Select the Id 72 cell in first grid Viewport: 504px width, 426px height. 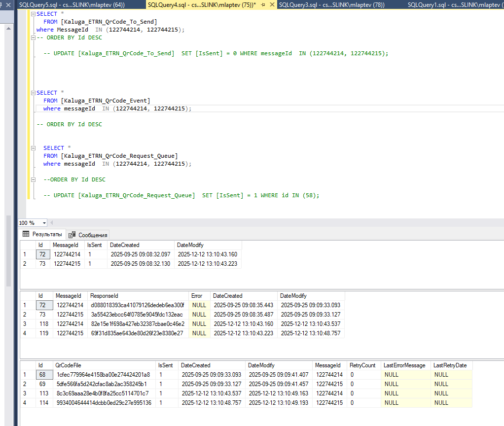tap(42, 254)
